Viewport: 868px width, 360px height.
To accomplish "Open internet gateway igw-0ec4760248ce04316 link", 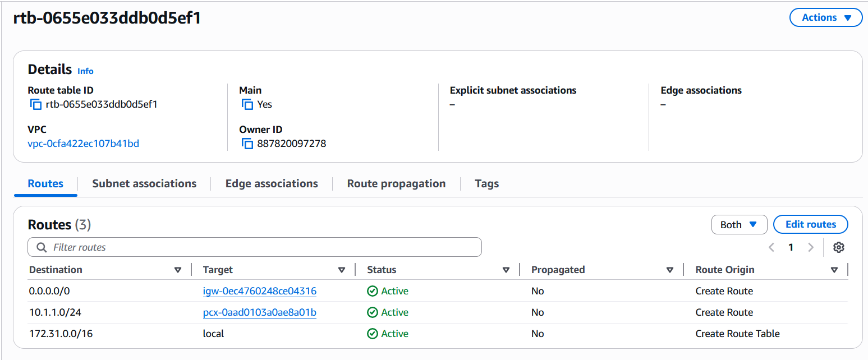I will (x=259, y=291).
